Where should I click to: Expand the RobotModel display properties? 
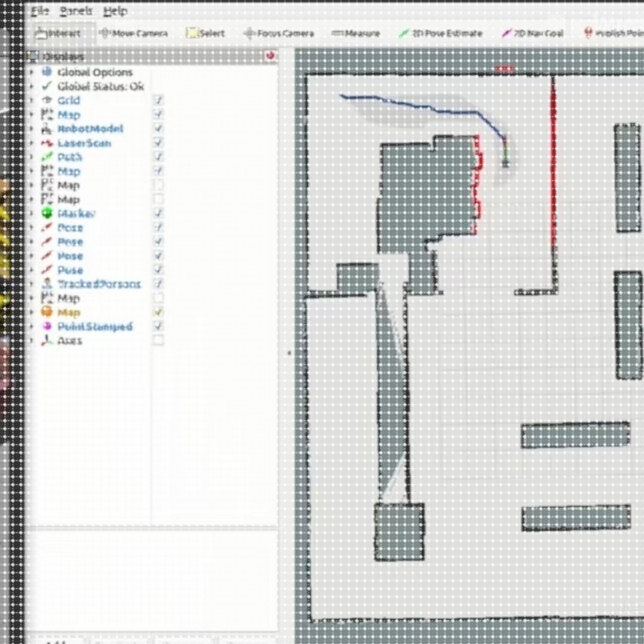pos(32,128)
